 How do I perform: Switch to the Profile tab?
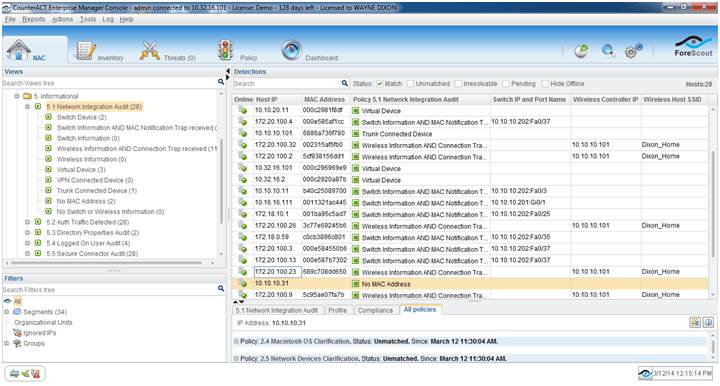click(x=338, y=310)
